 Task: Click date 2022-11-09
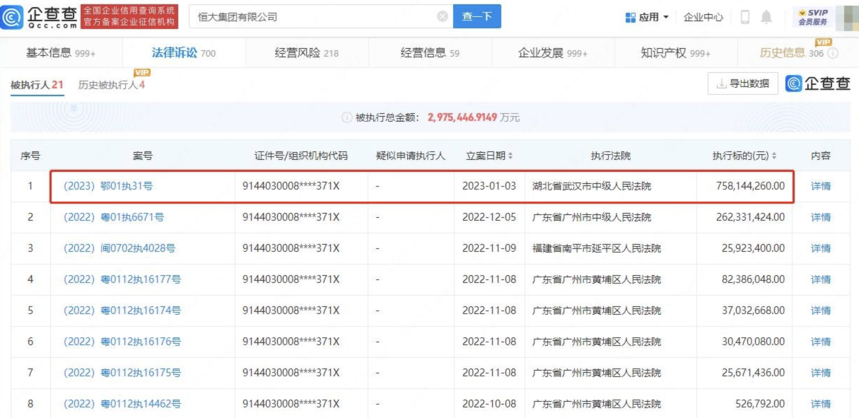[x=489, y=249]
